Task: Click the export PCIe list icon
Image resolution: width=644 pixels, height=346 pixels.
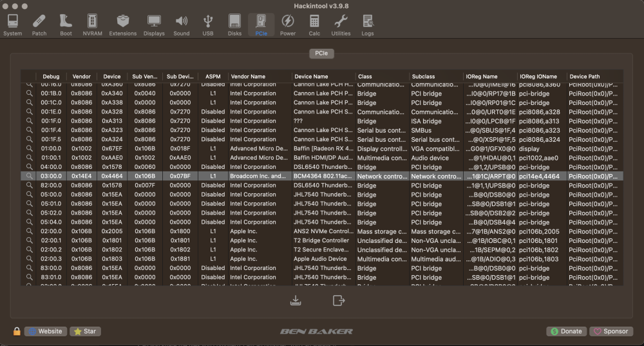Action: (x=339, y=300)
